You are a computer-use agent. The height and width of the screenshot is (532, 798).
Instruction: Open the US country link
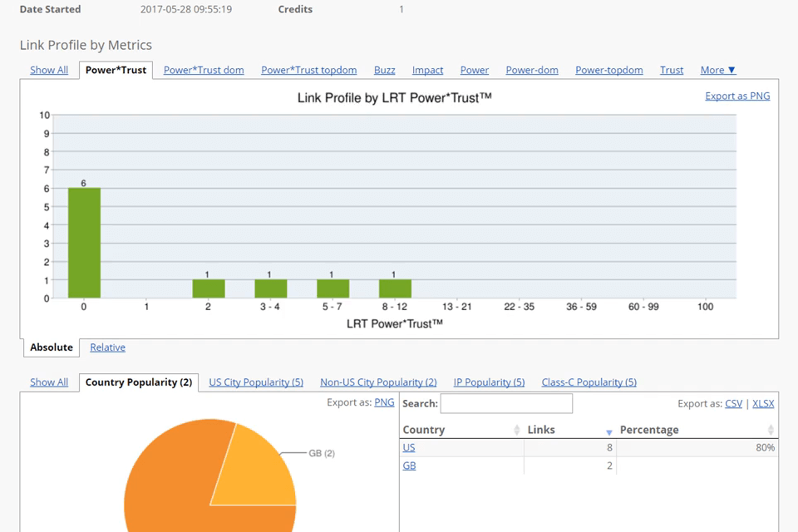pyautogui.click(x=409, y=447)
